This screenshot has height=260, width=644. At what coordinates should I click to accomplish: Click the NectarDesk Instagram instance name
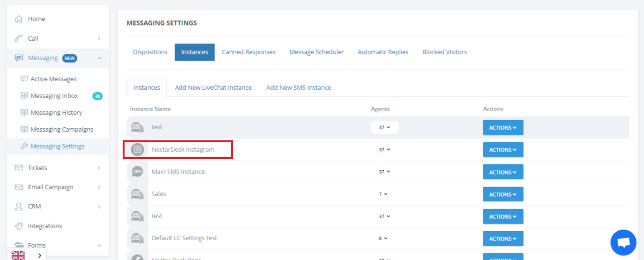tap(183, 149)
